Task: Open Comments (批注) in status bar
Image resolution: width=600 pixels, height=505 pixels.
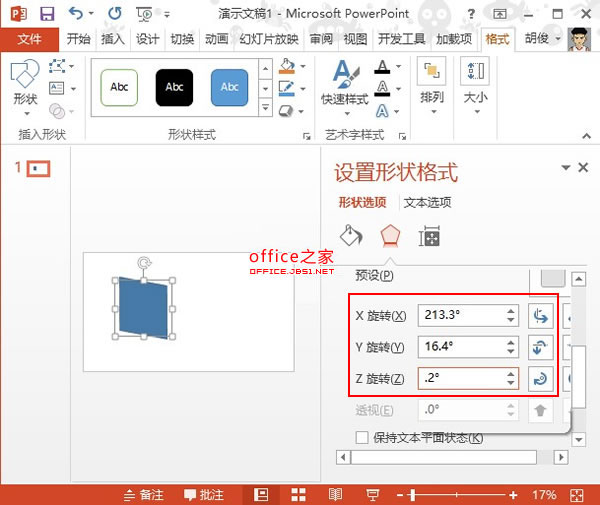Action: coord(204,495)
